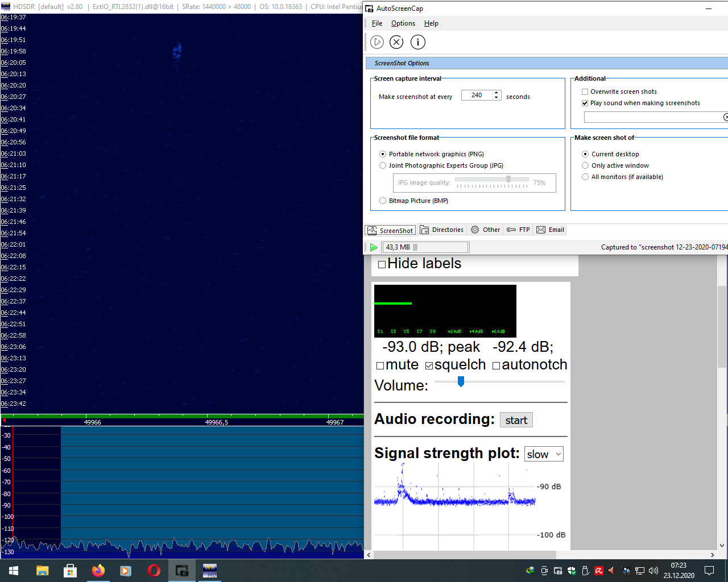The image size is (728, 582).
Task: Click the AutoScreenCap title bar app icon
Action: point(369,9)
